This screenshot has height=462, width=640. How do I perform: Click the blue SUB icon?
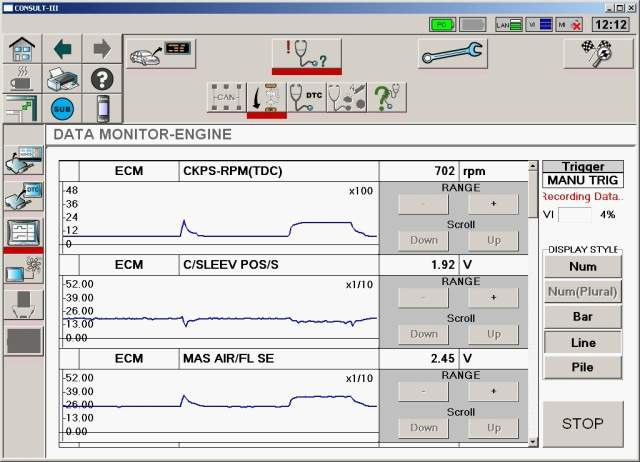(x=63, y=108)
